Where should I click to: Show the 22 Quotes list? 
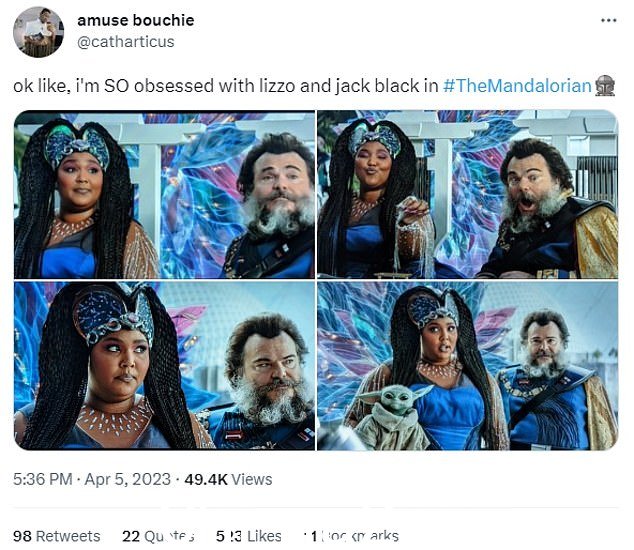[158, 536]
